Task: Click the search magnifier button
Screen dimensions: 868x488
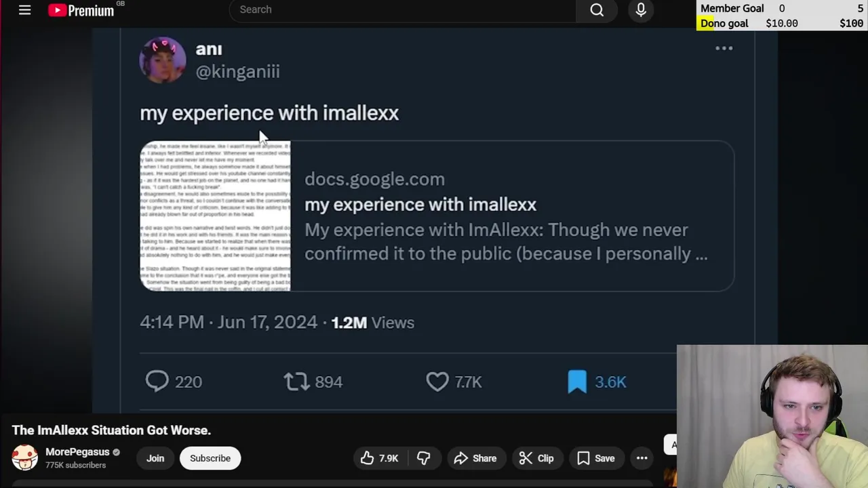Action: tap(597, 10)
